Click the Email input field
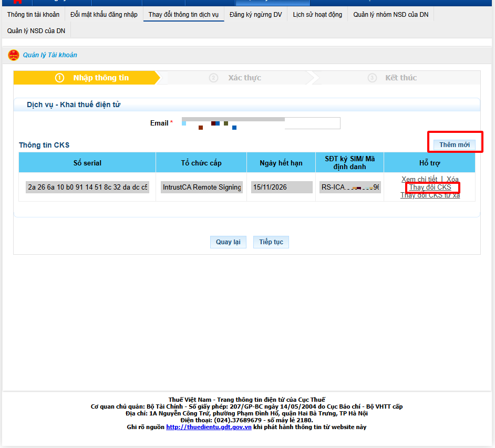Viewport: 495px width, 448px height. tap(261, 123)
